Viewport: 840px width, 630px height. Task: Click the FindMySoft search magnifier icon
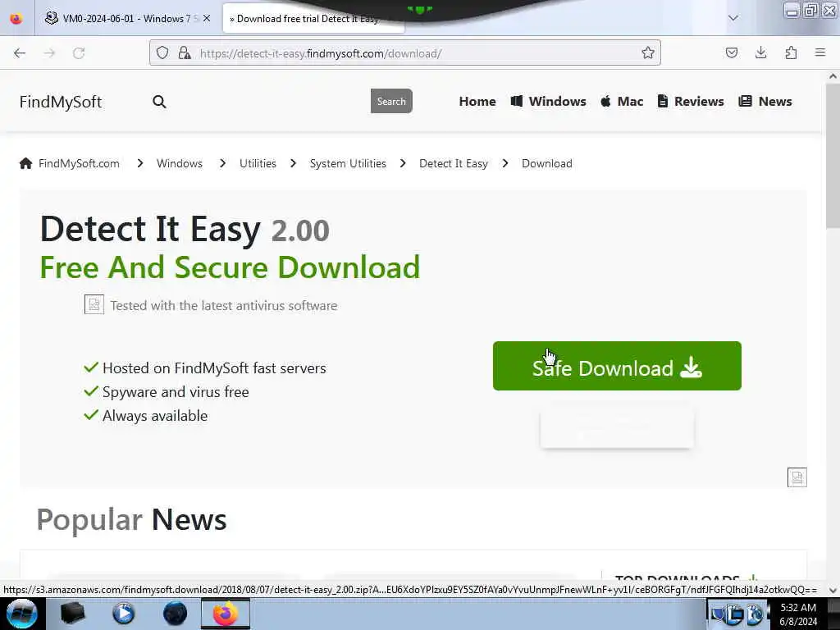click(x=159, y=102)
